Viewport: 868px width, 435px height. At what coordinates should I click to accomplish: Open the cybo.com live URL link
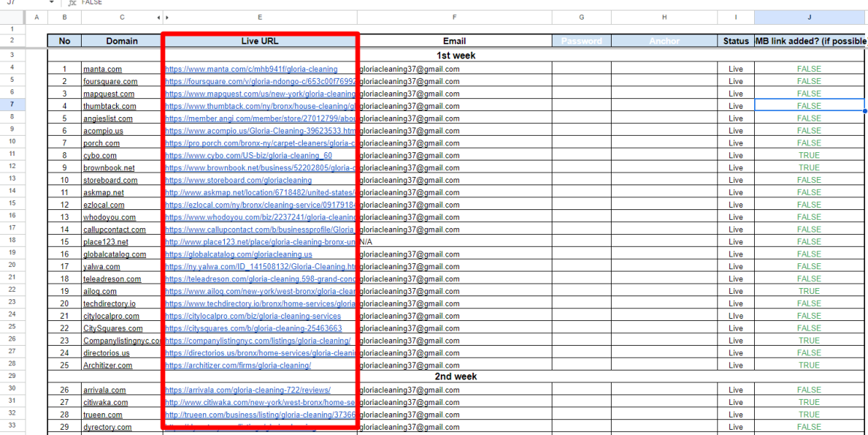249,155
